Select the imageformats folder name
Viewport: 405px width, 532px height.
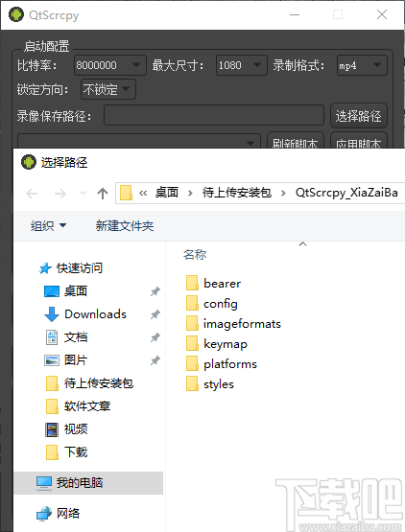[x=242, y=324]
